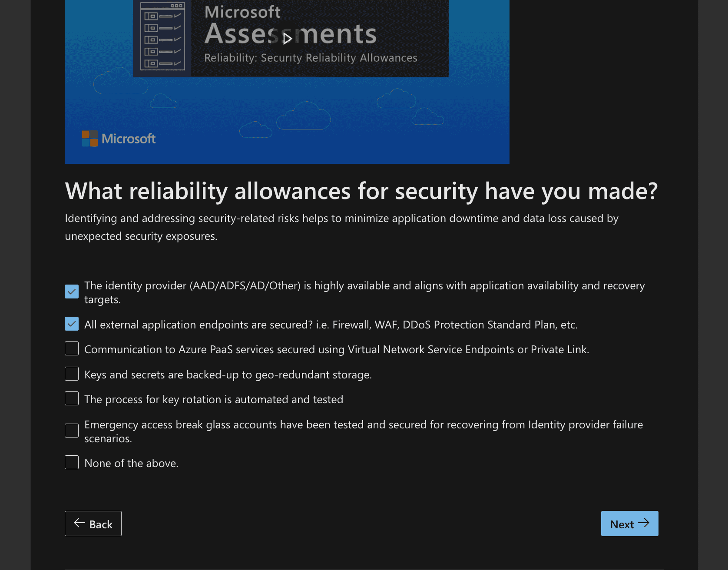
Task: Uncheck the external application endpoints secured option
Action: [72, 324]
